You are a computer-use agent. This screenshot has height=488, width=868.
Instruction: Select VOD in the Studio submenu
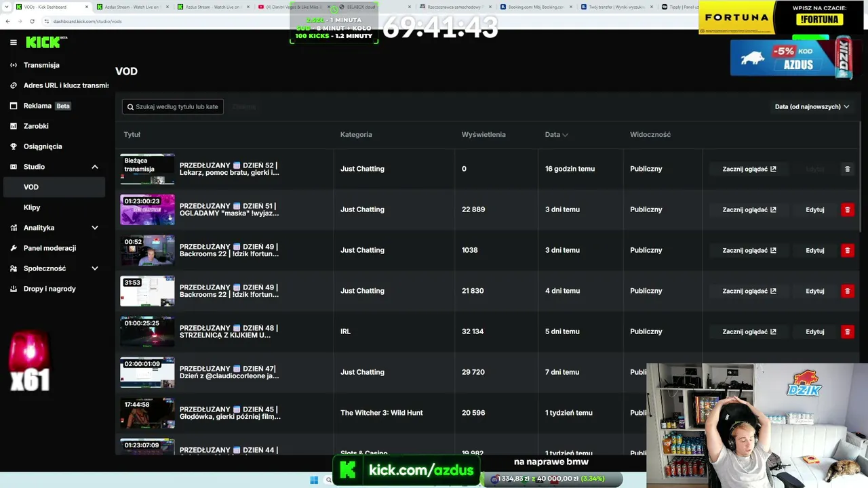tap(54, 187)
